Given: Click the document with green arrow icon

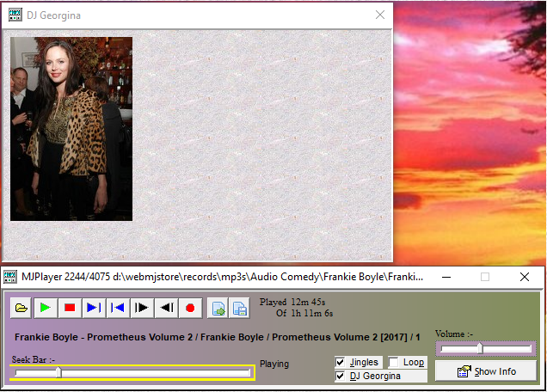Looking at the screenshot, I should tap(218, 308).
